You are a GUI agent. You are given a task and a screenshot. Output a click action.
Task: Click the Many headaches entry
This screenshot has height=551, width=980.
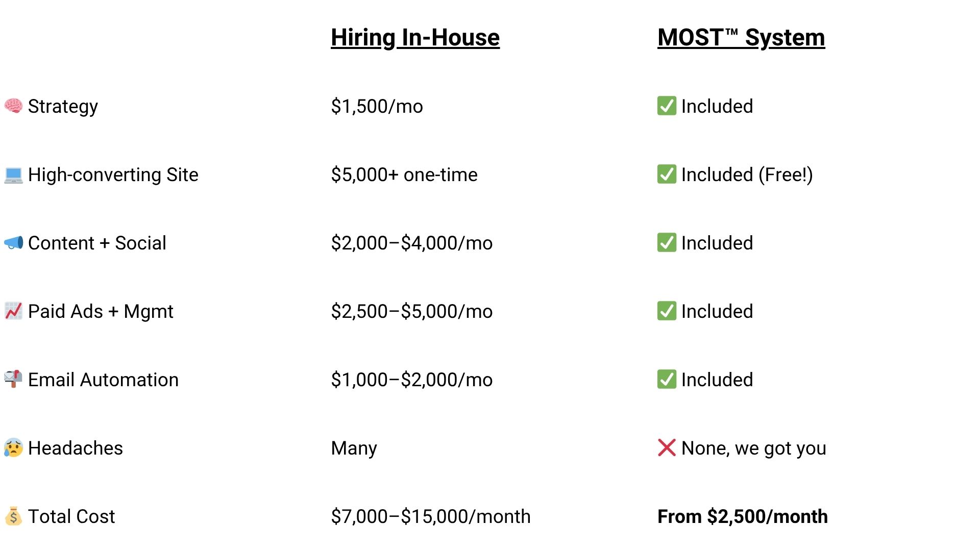click(354, 449)
